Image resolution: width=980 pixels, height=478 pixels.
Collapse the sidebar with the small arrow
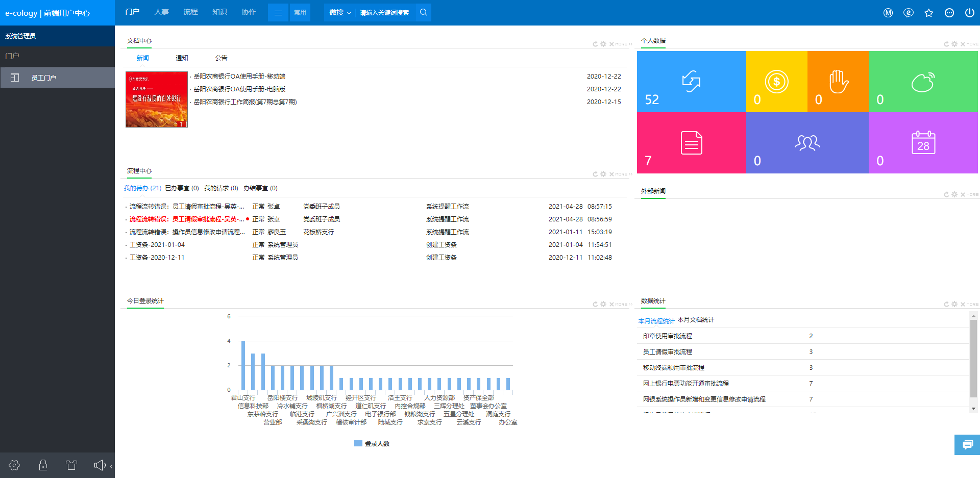[x=111, y=466]
